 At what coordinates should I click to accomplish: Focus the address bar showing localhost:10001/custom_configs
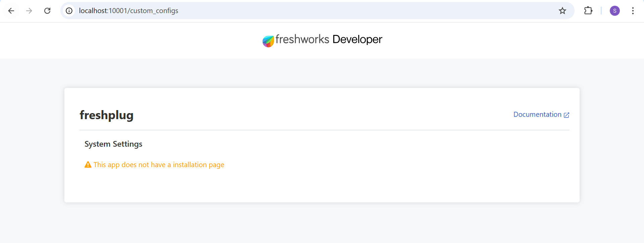click(302, 11)
